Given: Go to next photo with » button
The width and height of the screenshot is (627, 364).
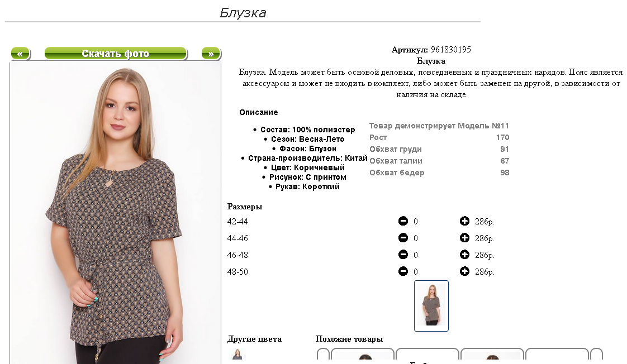Looking at the screenshot, I should (211, 54).
